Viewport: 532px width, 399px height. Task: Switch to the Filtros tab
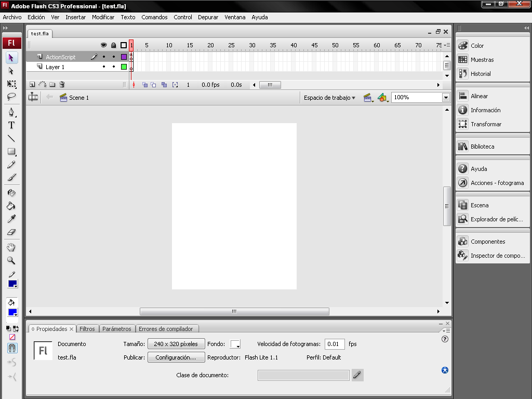click(x=87, y=329)
